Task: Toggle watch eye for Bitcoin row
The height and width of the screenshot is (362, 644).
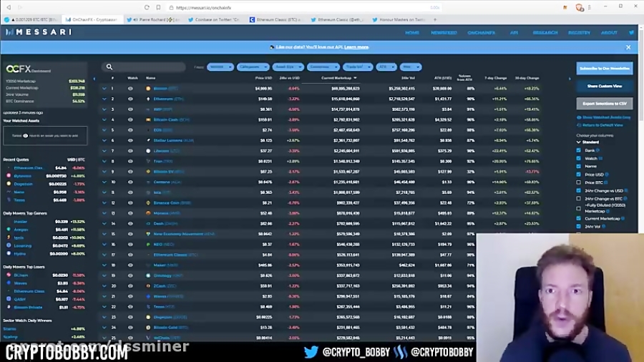Action: (130, 88)
